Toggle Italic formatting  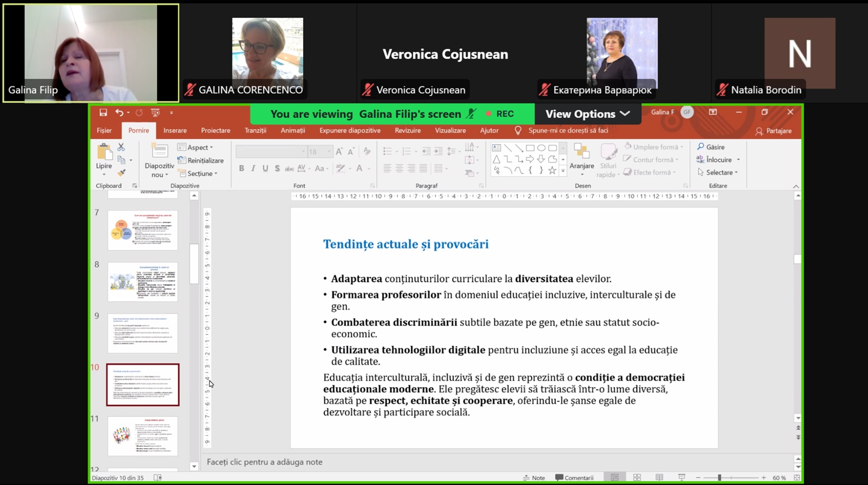[253, 169]
